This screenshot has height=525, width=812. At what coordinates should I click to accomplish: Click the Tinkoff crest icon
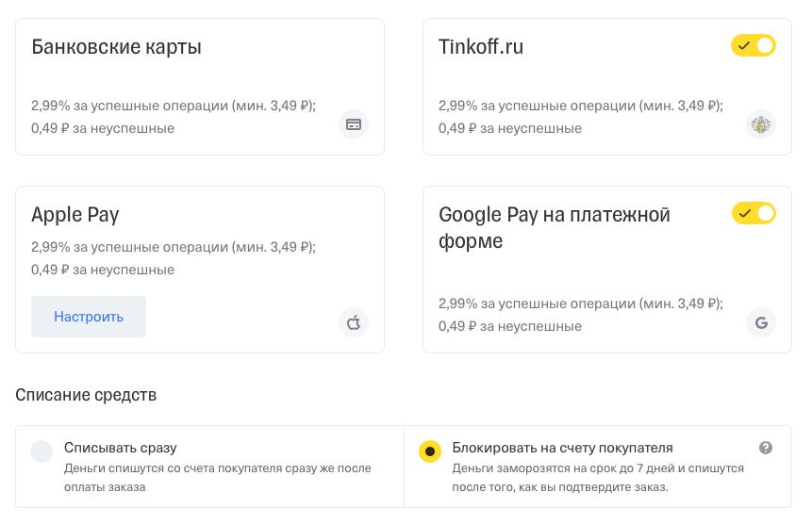click(761, 124)
